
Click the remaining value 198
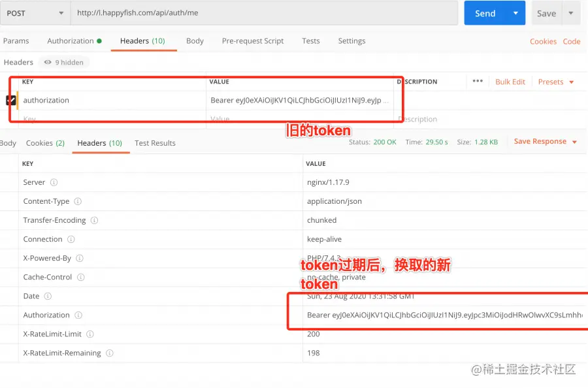[x=314, y=353]
